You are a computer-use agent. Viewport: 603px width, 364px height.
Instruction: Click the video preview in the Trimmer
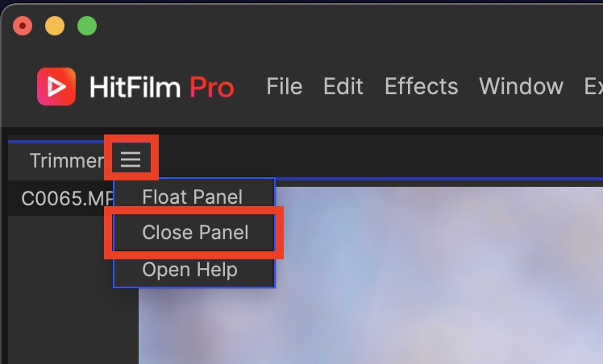coord(435,274)
